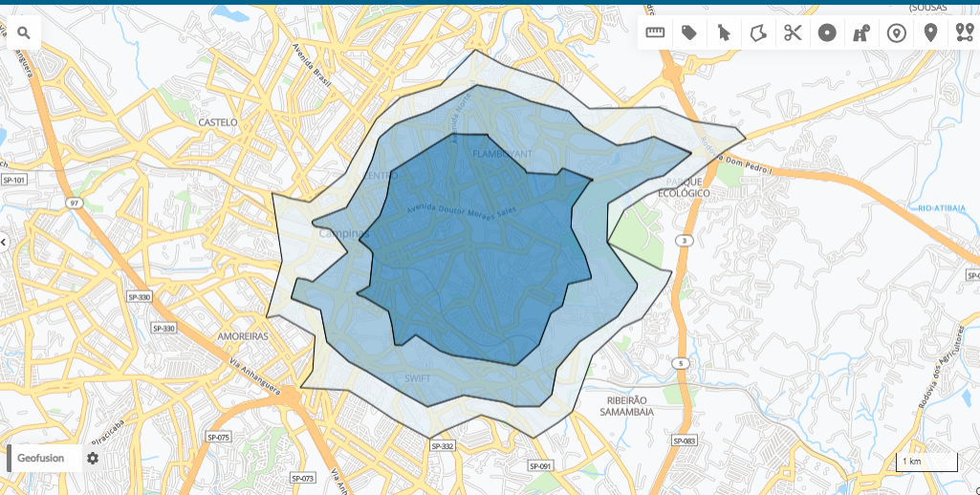This screenshot has width=980, height=495.
Task: Open the map search magnifier
Action: [x=23, y=33]
